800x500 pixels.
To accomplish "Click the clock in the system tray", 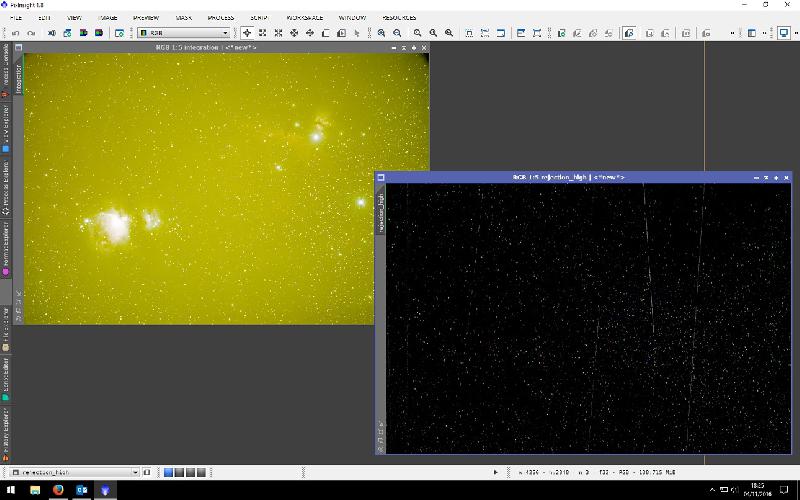I will coord(757,490).
